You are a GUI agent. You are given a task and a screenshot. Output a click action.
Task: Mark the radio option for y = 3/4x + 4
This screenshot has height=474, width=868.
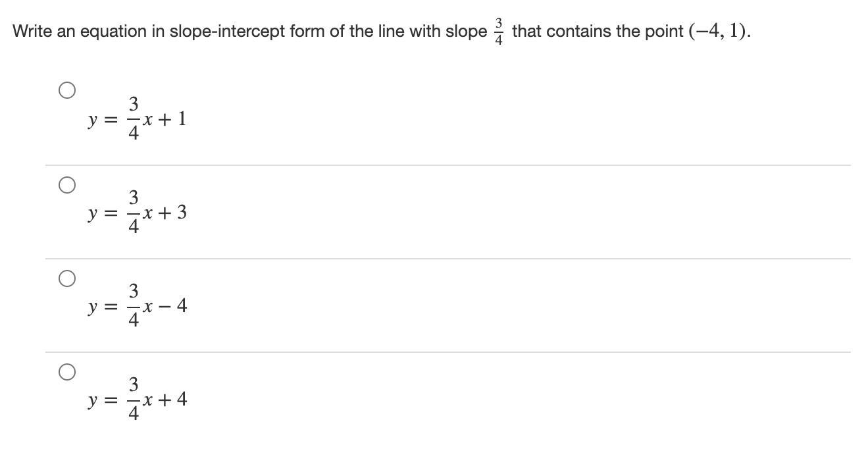pos(66,373)
